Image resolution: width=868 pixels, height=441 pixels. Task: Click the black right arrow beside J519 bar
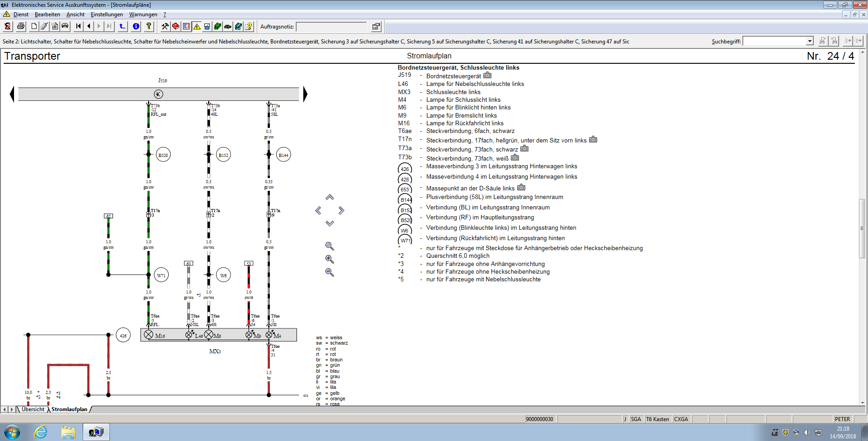pyautogui.click(x=305, y=94)
